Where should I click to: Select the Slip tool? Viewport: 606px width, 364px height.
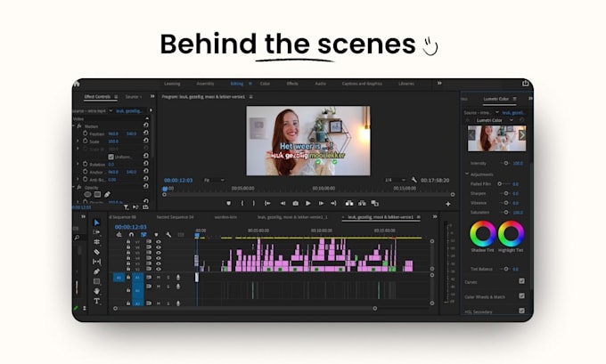96,262
